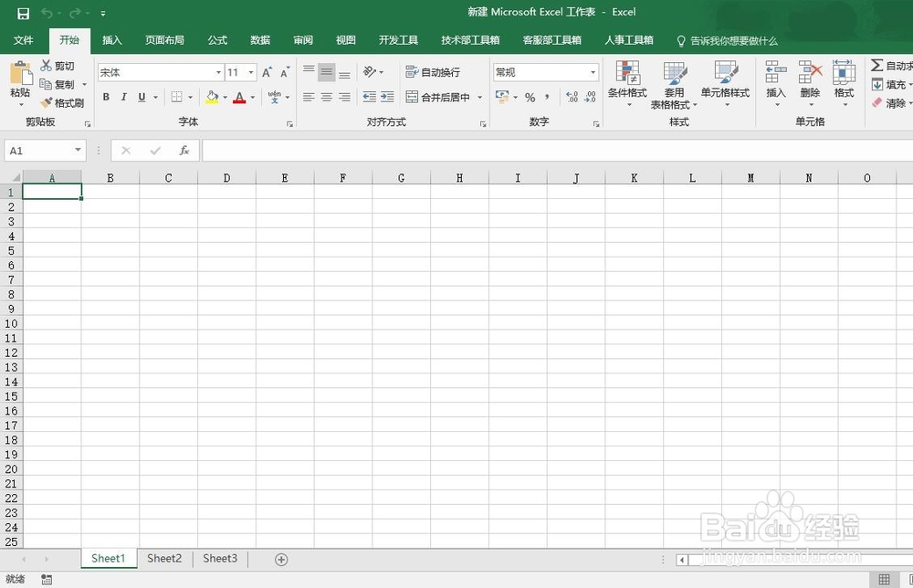
Task: Click Tell me what you want search
Action: coord(728,41)
